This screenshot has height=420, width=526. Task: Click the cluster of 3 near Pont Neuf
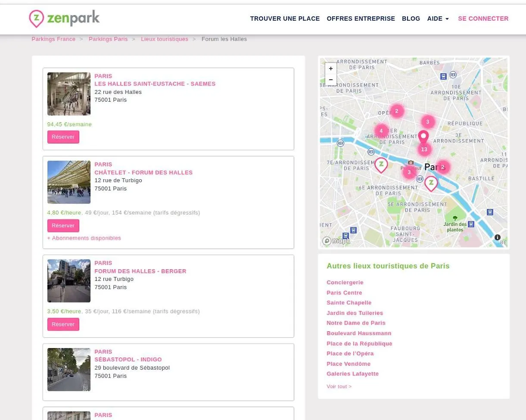coord(409,172)
